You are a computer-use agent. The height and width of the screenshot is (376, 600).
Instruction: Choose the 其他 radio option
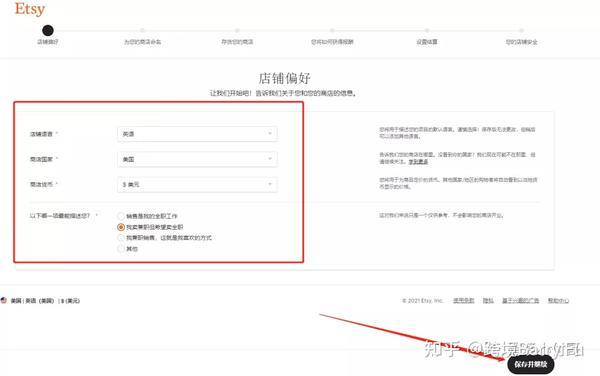pyautogui.click(x=121, y=249)
